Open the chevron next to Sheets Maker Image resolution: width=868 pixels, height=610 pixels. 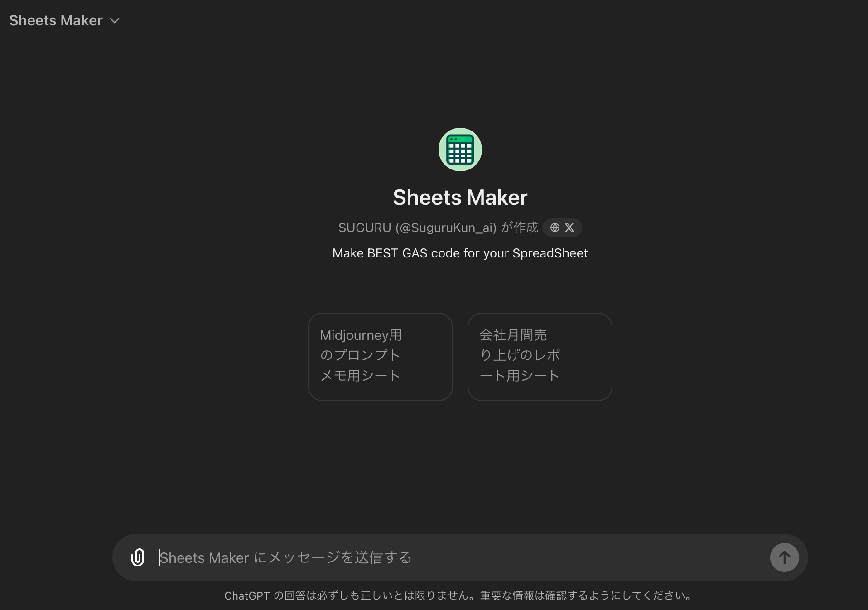point(115,20)
